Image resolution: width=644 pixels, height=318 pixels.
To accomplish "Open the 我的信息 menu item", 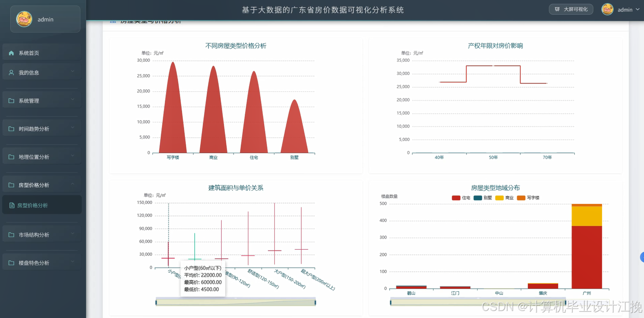I will 42,72.
